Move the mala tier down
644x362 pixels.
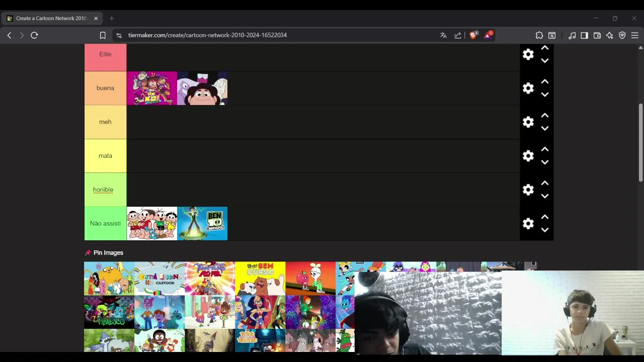click(x=545, y=162)
